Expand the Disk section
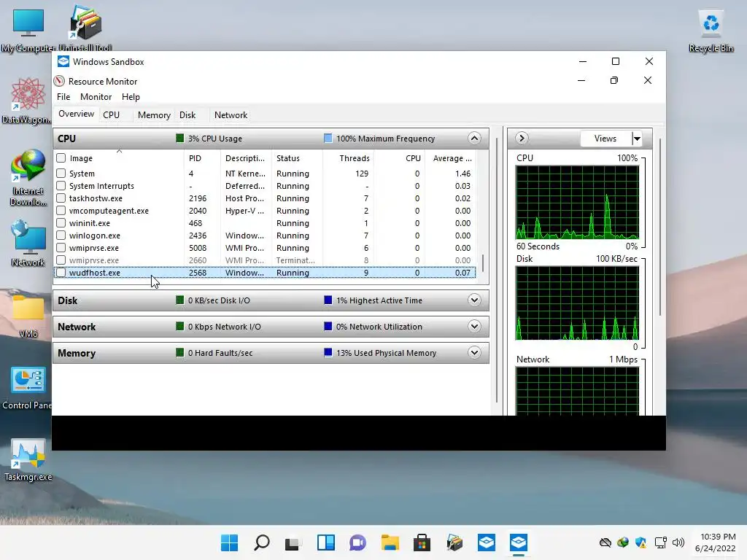747x560 pixels. tap(474, 300)
